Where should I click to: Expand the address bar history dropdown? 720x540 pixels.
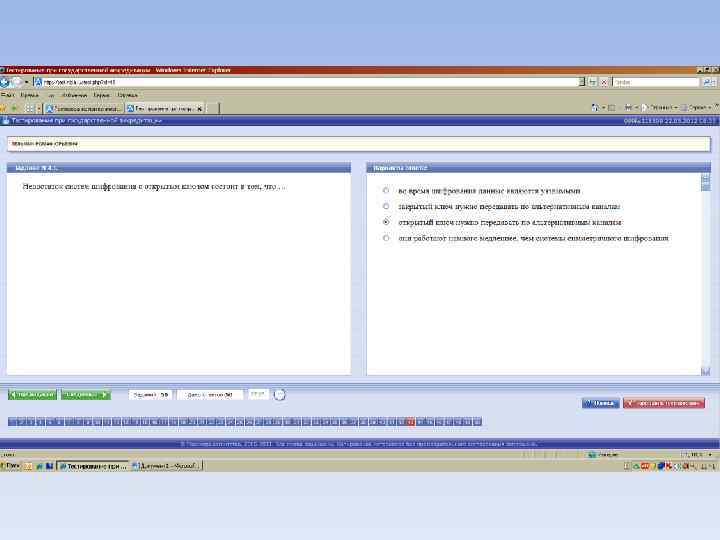point(581,82)
